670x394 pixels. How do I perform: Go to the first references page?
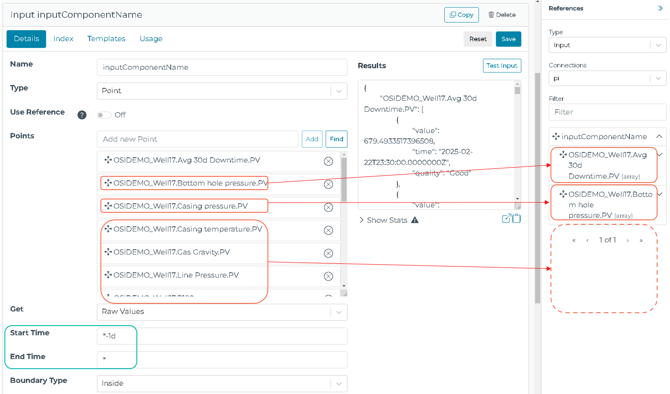574,240
